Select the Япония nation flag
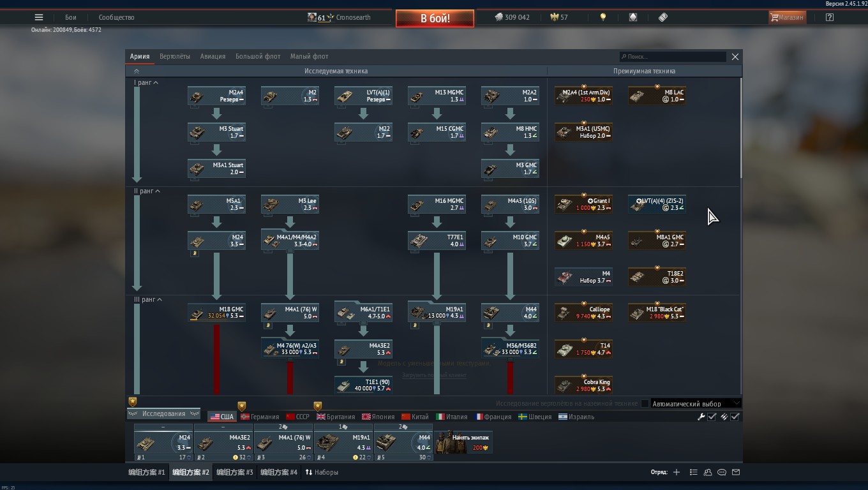The height and width of the screenshot is (490, 868). point(378,417)
